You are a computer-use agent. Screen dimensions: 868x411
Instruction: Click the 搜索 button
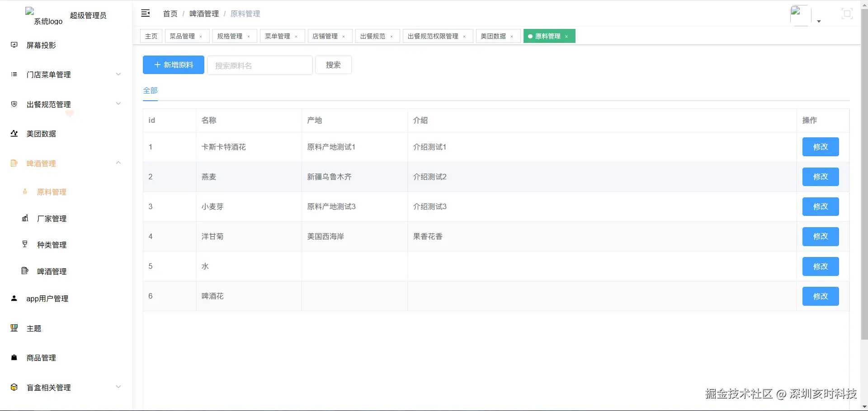333,65
